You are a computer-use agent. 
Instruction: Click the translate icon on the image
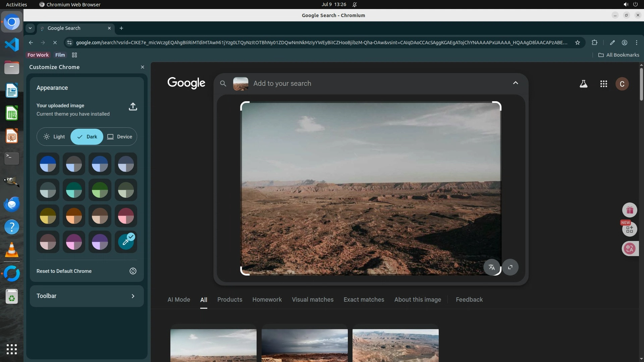click(x=492, y=267)
